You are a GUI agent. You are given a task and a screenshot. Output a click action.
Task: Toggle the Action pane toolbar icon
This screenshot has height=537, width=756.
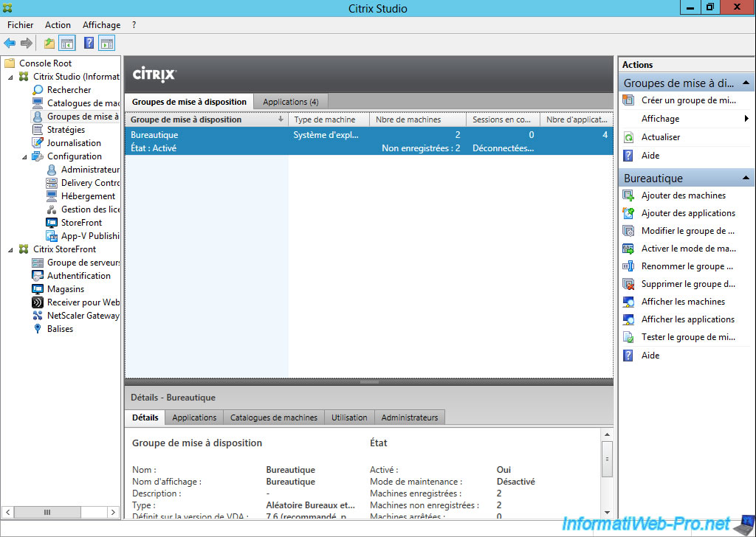click(106, 44)
